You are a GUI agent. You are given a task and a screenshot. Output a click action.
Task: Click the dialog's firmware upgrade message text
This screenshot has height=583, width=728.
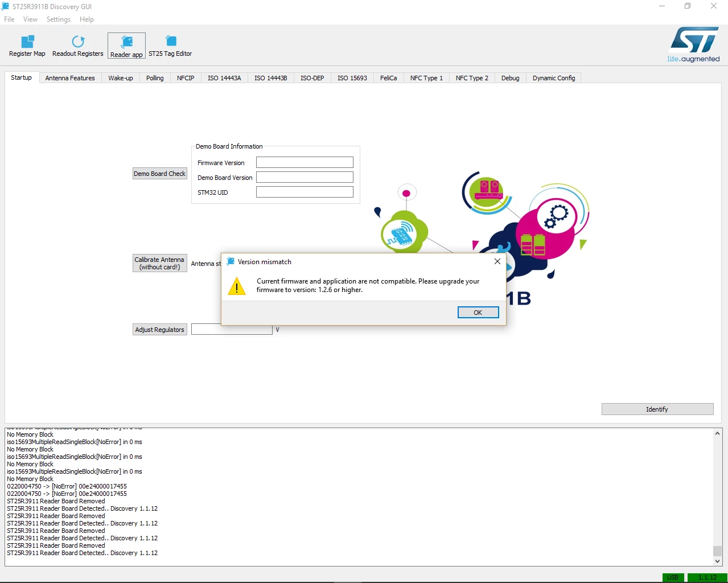(368, 285)
